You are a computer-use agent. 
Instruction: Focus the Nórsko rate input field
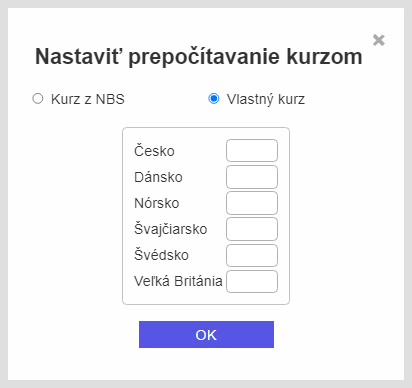252,203
